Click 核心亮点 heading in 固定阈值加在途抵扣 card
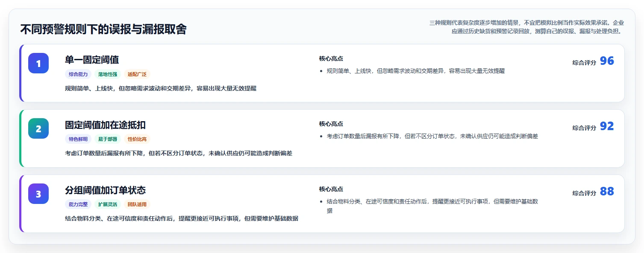Image resolution: width=644 pixels, height=253 pixels. [331, 124]
